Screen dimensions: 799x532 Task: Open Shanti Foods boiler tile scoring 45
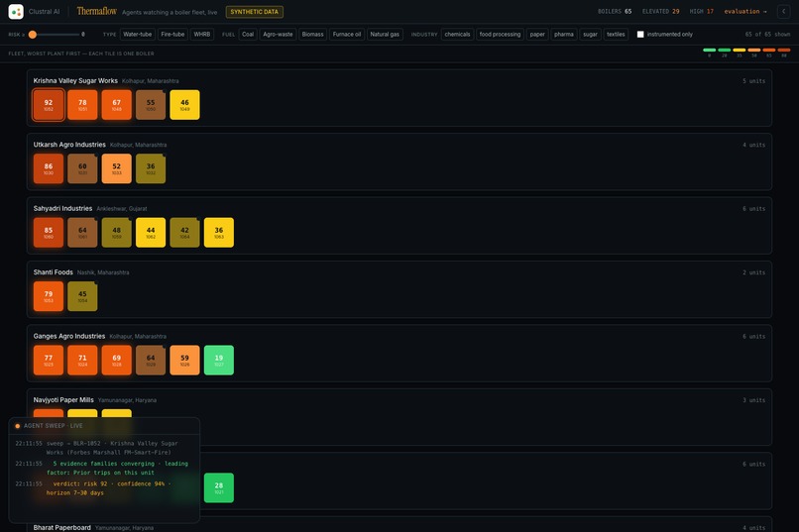tap(82, 296)
